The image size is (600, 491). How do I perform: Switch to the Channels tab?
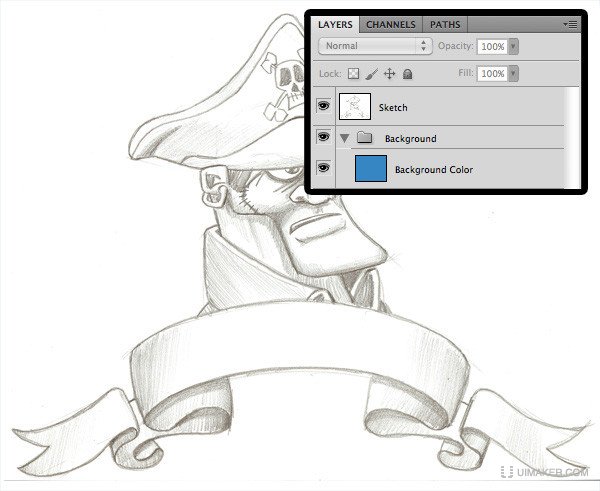click(x=391, y=25)
